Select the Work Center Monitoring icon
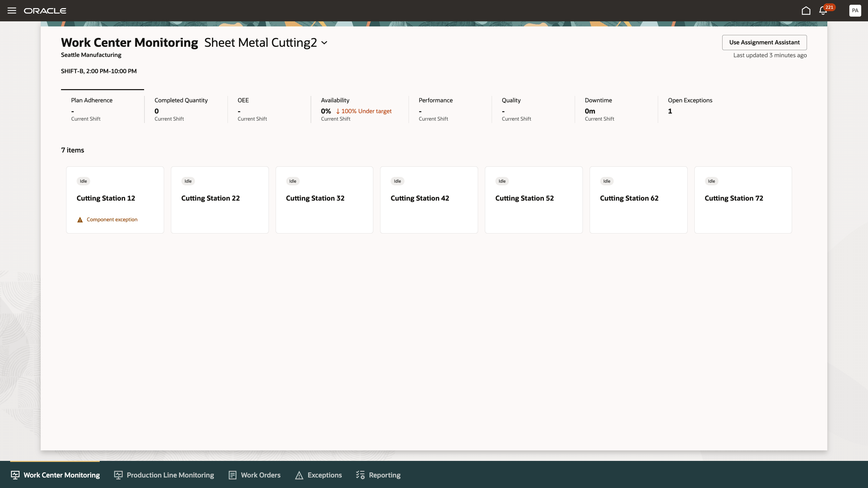Viewport: 868px width, 488px height. 15,475
